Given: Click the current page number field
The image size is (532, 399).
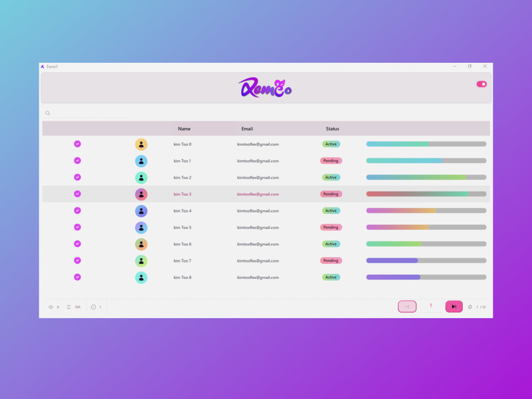Looking at the screenshot, I should coord(431,306).
